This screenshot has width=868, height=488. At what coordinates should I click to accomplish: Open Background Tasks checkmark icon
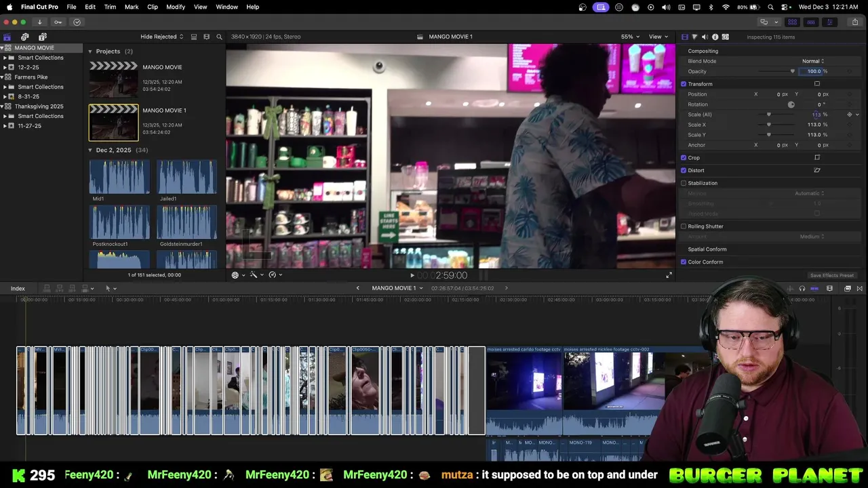[77, 22]
